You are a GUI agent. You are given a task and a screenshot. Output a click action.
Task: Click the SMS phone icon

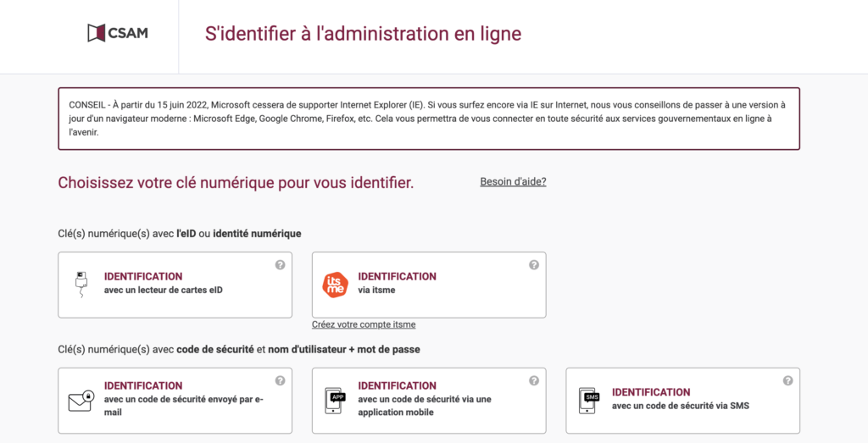pos(589,401)
